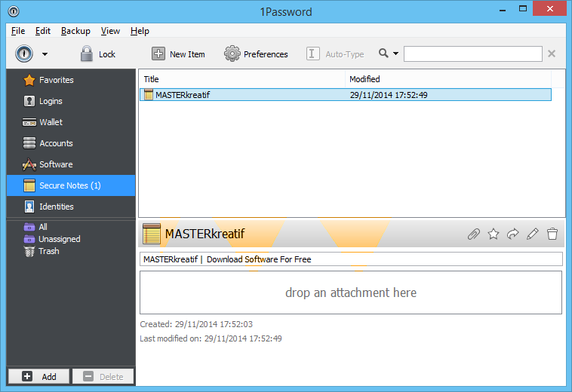Screen dimensions: 572x392
Task: Maximize the 1Password window
Action: point(523,9)
